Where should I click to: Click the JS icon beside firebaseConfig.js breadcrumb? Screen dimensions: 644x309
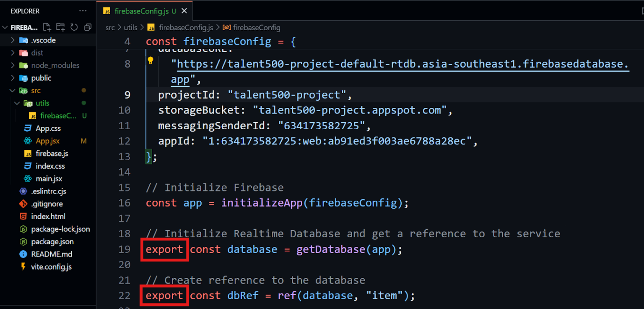tap(151, 28)
